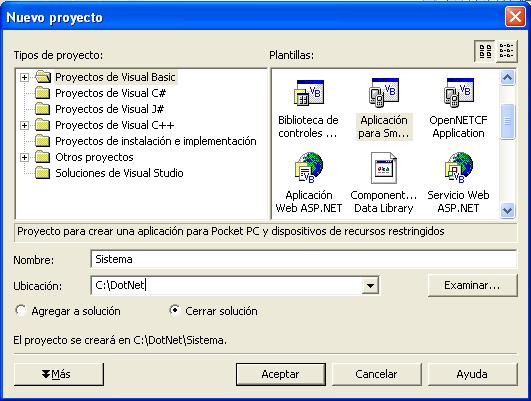Show more options with the Más button
This screenshot has width=531, height=401.
point(59,374)
